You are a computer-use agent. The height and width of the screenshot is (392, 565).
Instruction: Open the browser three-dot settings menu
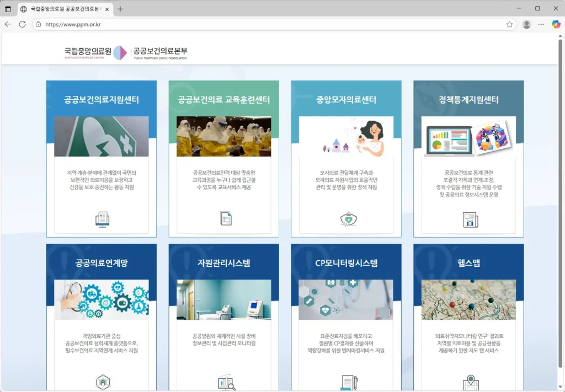(x=541, y=24)
